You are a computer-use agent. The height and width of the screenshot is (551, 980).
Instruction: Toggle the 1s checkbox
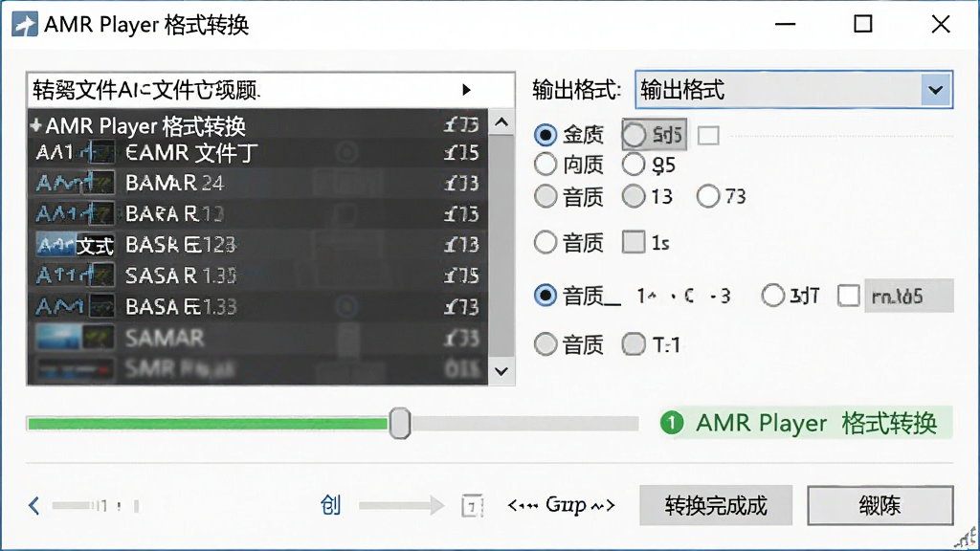(634, 242)
